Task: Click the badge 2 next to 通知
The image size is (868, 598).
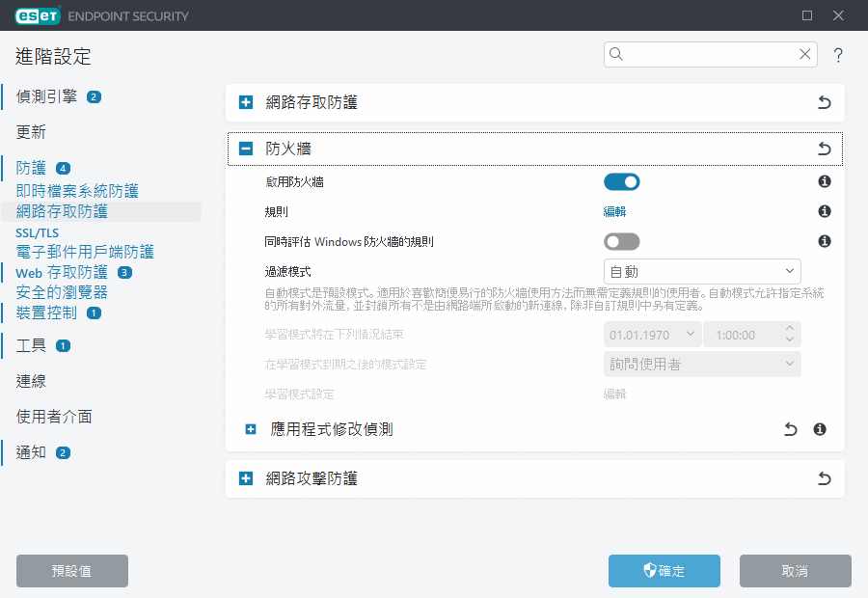Action: click(x=63, y=453)
